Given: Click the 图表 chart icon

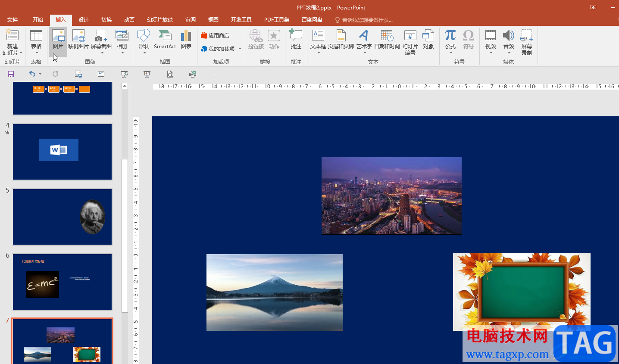Looking at the screenshot, I should pyautogui.click(x=186, y=36).
